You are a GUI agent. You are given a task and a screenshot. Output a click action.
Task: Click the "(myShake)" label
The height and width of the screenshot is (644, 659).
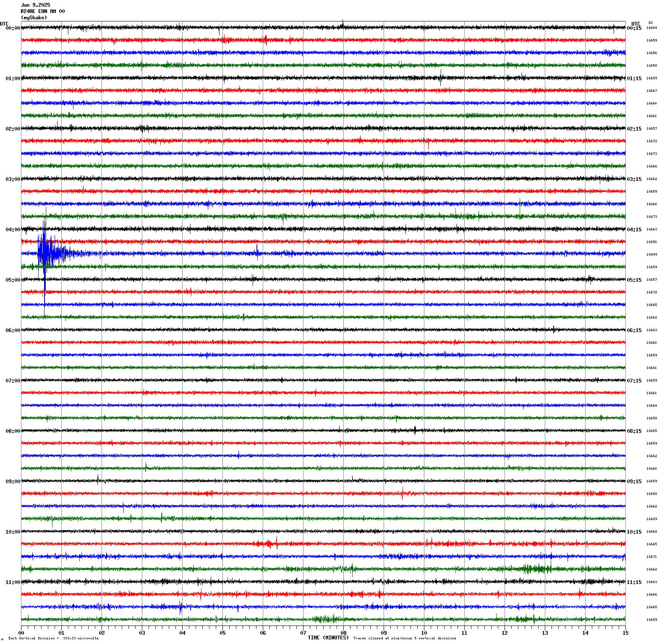tap(34, 18)
